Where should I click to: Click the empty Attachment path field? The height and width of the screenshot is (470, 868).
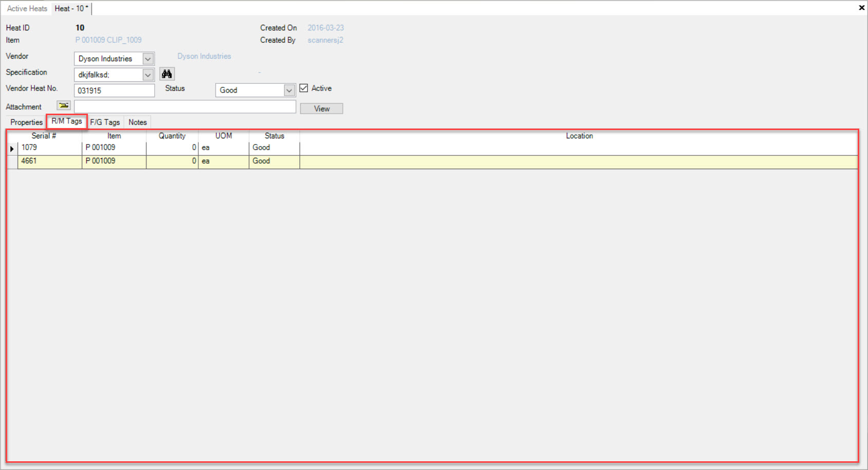pyautogui.click(x=185, y=106)
